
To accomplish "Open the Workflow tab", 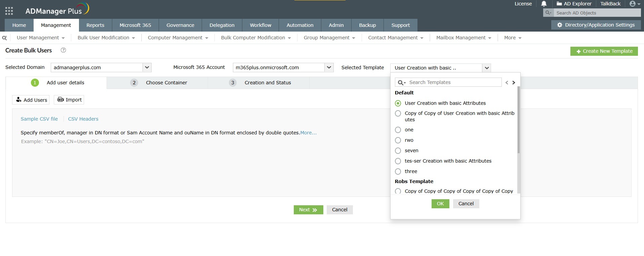I will pyautogui.click(x=260, y=25).
